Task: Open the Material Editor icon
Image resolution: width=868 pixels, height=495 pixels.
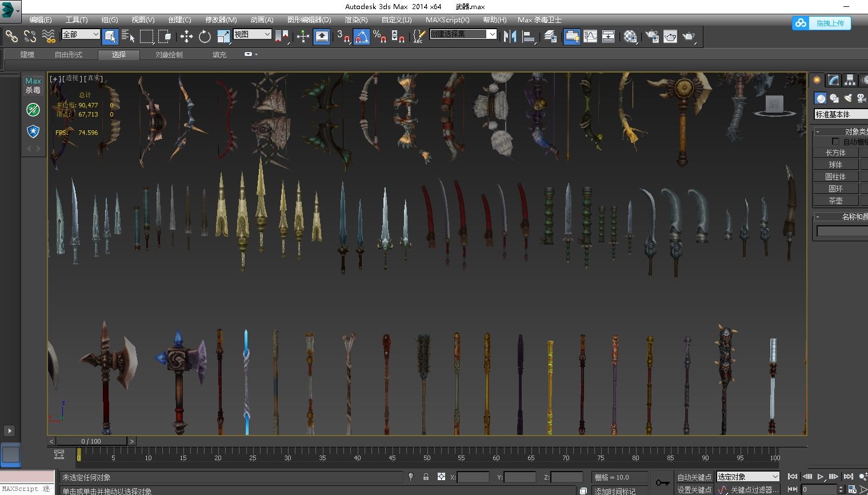Action: [x=630, y=37]
